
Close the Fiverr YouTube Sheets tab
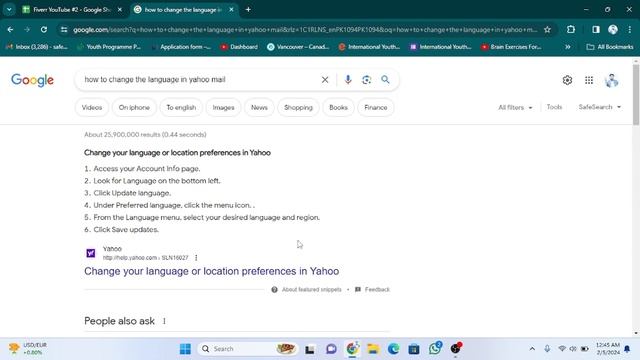tap(120, 9)
